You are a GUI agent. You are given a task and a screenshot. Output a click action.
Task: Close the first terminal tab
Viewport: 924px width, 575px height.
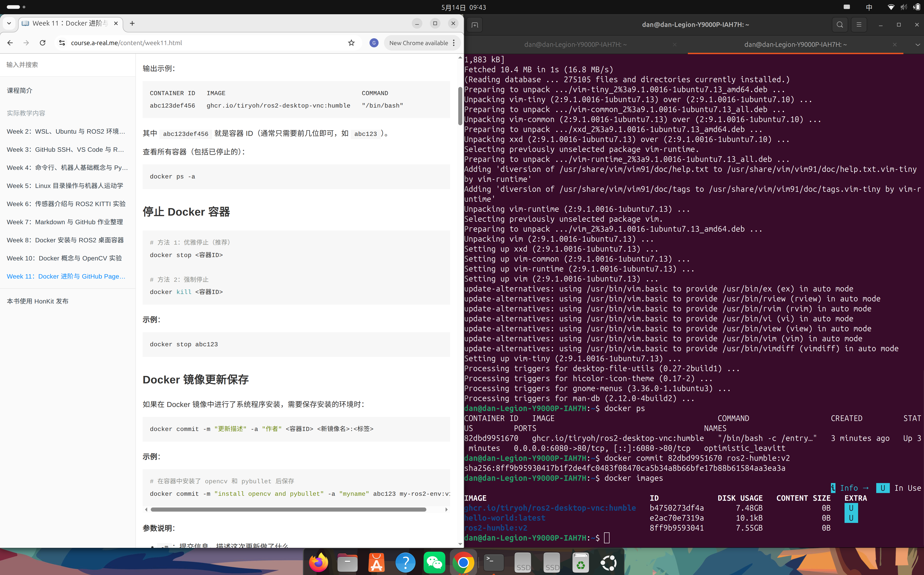675,44
